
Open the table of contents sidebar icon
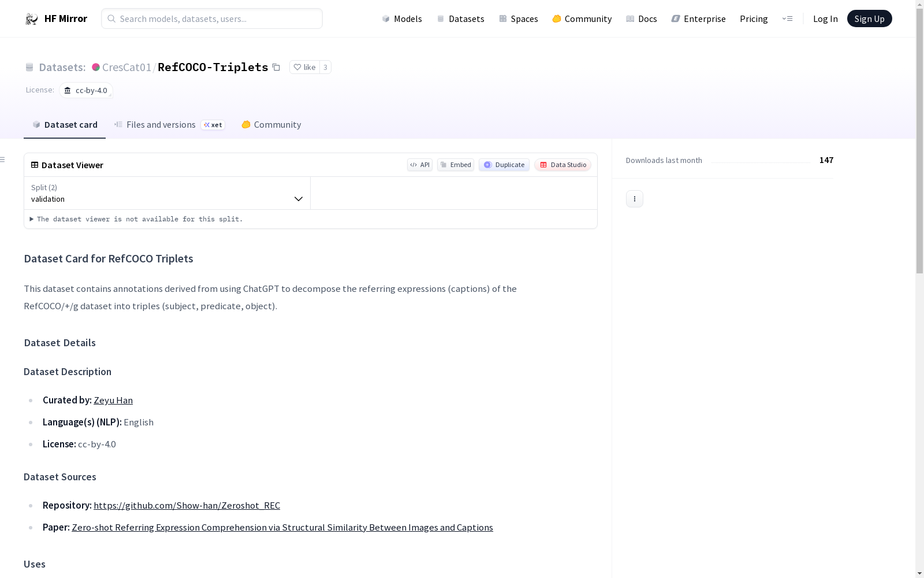click(3, 160)
